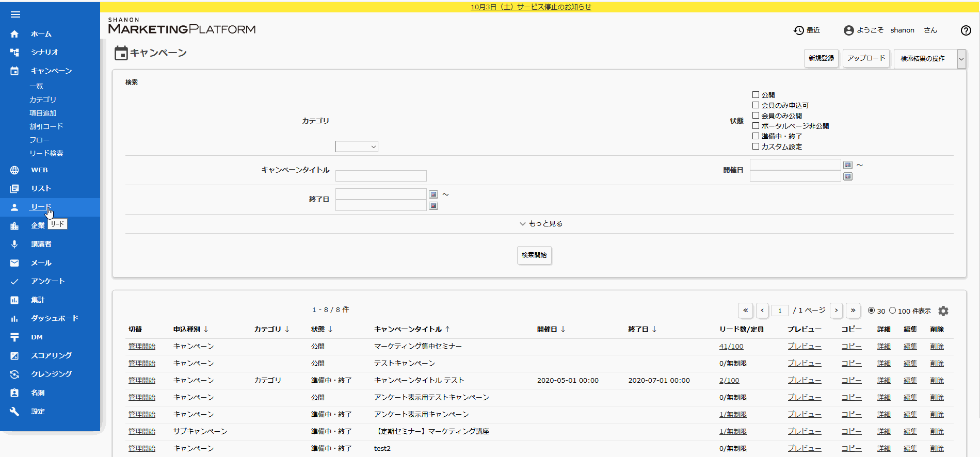This screenshot has width=980, height=457.
Task: Click the 企業 building icon
Action: [x=14, y=226]
